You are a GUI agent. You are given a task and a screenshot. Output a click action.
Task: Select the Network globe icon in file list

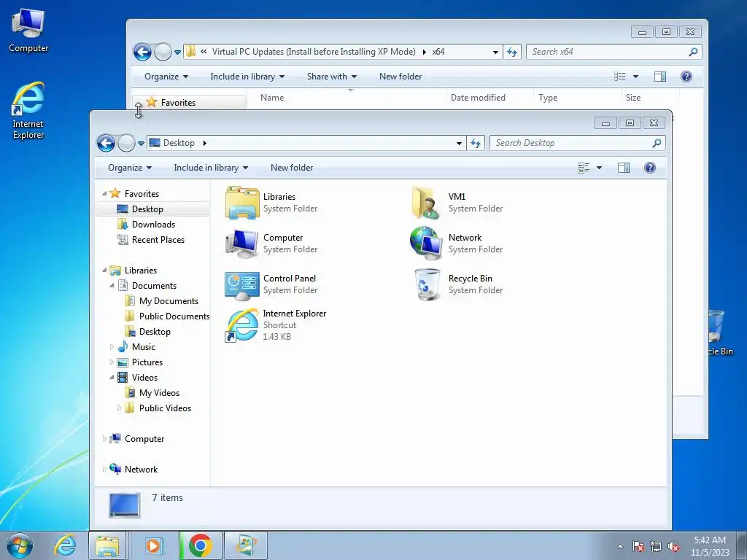(425, 244)
